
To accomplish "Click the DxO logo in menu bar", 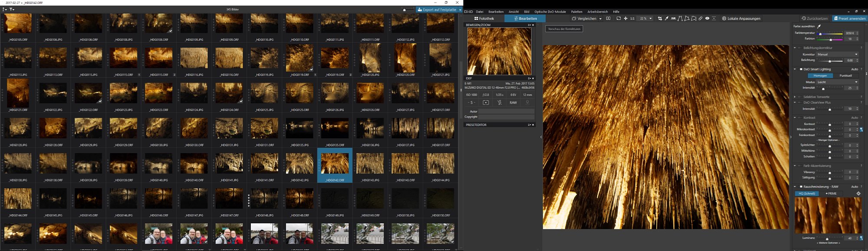I will tap(468, 12).
